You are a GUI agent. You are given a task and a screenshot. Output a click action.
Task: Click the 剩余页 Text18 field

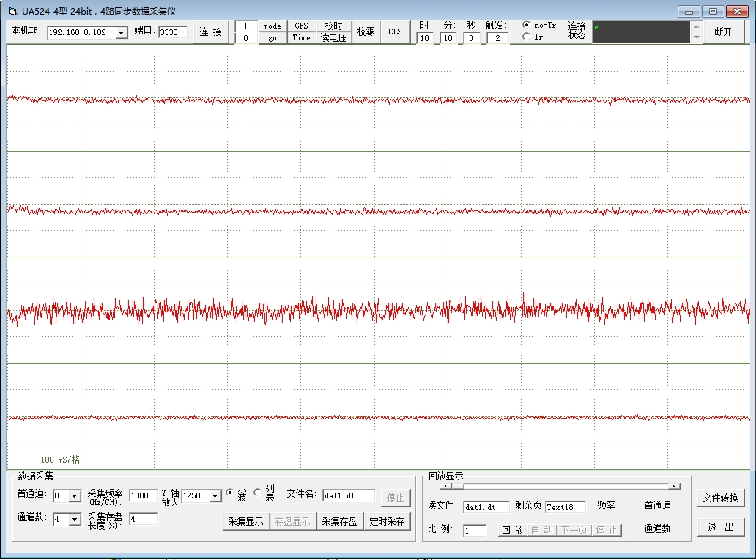coord(566,507)
